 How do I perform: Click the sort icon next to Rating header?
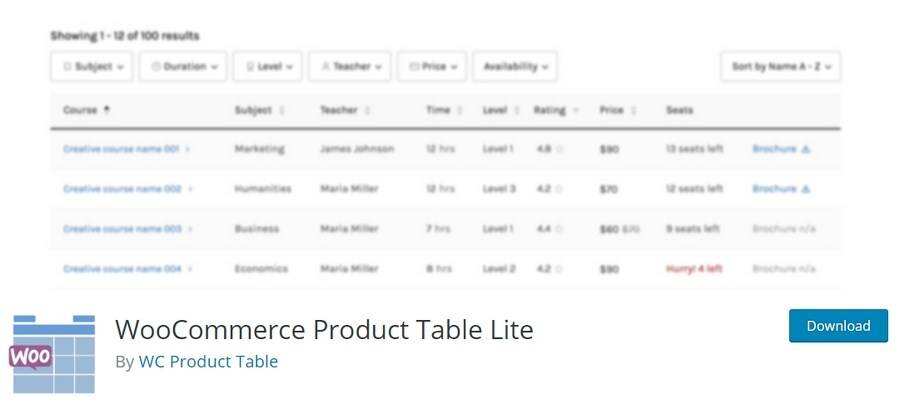coord(576,110)
